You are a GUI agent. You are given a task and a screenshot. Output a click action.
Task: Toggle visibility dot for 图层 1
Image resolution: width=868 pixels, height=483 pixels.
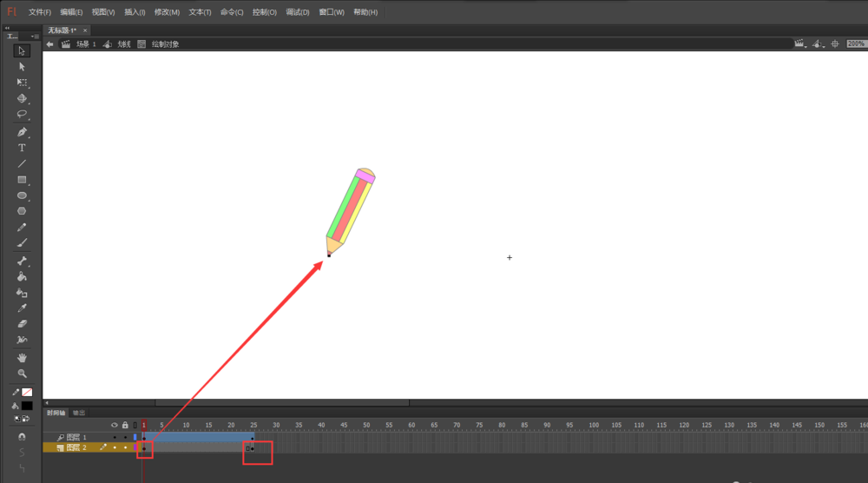pyautogui.click(x=115, y=438)
